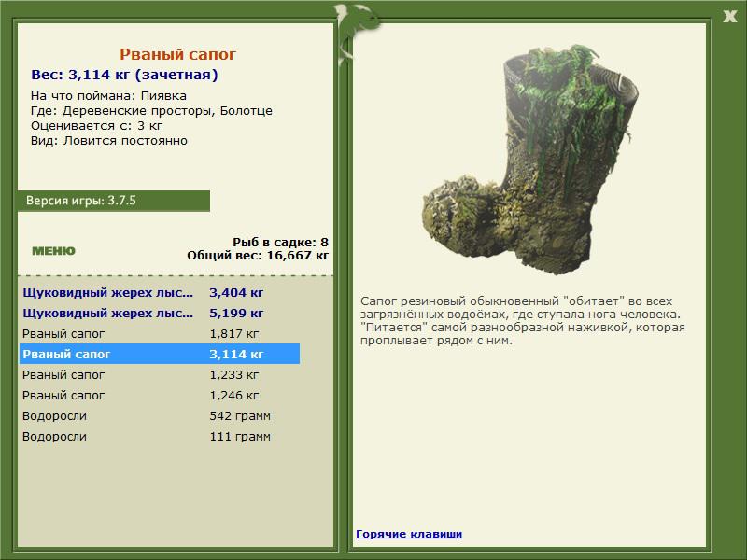Screen dimensions: 747x560
Task: Open the Горячие клавиши link
Action: pos(409,534)
